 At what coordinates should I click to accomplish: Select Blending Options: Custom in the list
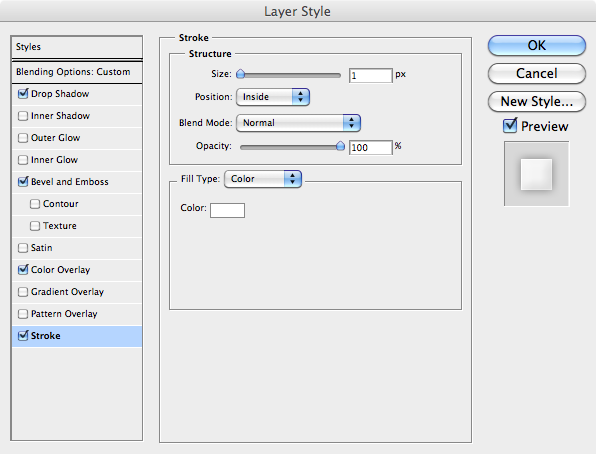[77, 72]
